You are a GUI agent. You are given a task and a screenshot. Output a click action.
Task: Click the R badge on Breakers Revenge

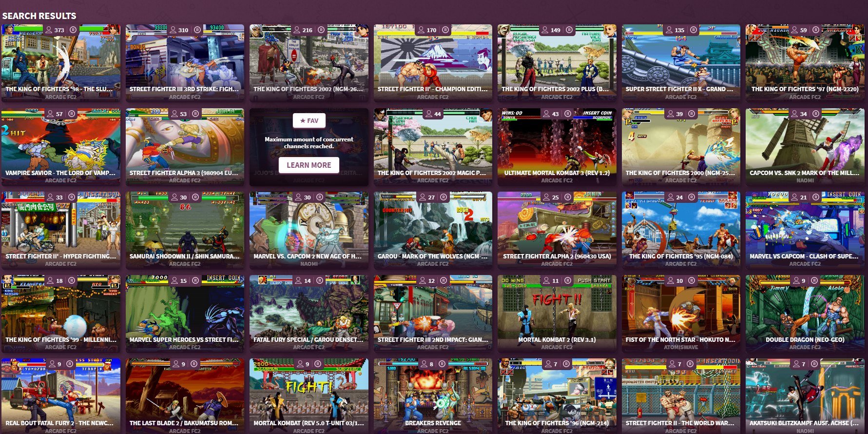pos(442,364)
